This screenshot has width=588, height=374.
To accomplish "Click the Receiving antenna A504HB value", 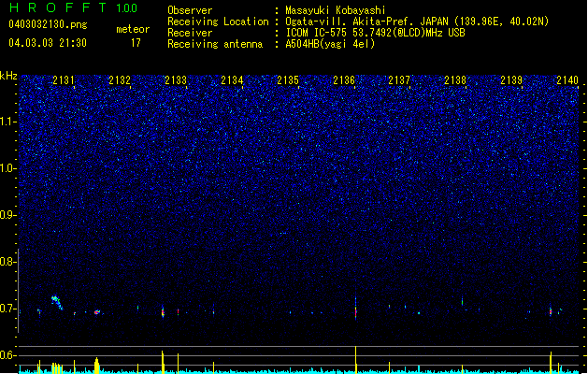I will pyautogui.click(x=330, y=44).
